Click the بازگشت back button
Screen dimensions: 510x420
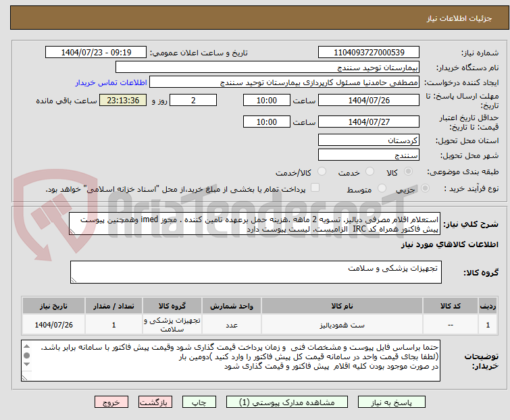pyautogui.click(x=155, y=402)
